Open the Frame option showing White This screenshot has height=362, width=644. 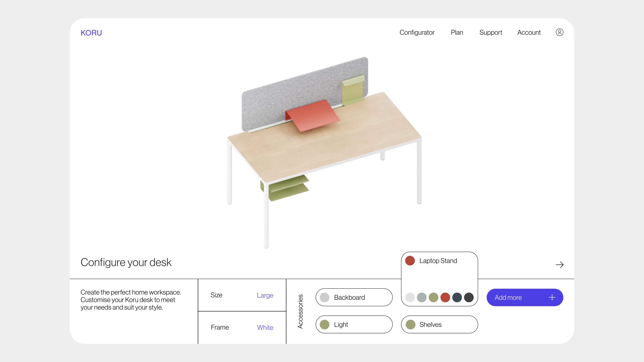pyautogui.click(x=242, y=327)
